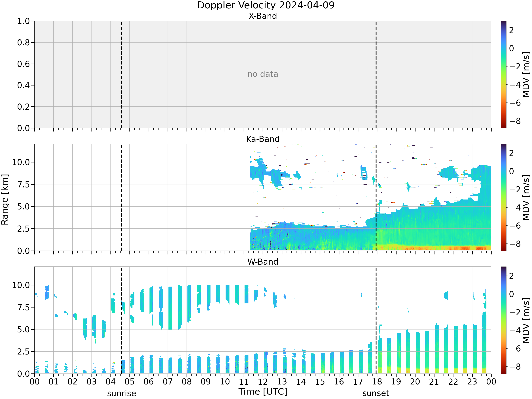The height and width of the screenshot is (399, 532).
Task: Click the 'Time [UTC]' axis label
Action: pyautogui.click(x=263, y=392)
